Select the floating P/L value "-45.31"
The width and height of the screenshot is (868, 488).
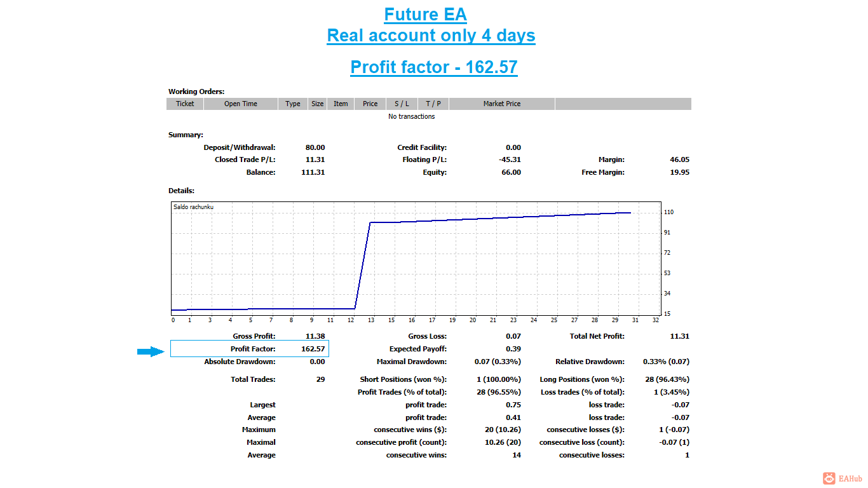click(x=510, y=159)
